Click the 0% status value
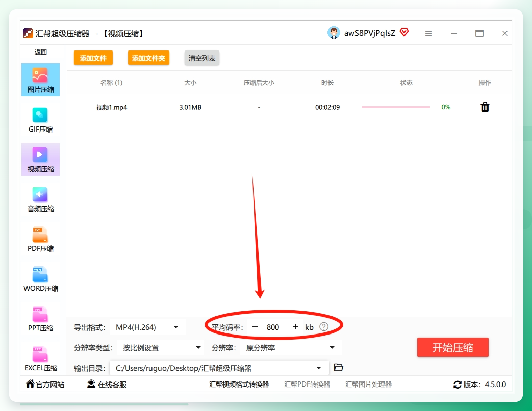This screenshot has height=411, width=532. tap(446, 107)
